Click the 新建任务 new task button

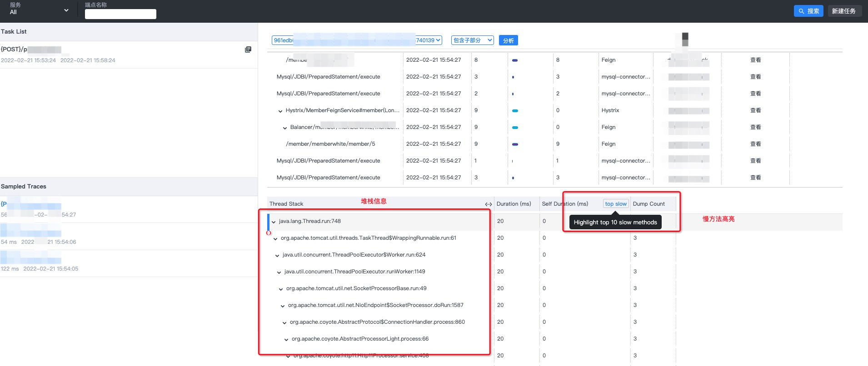tap(844, 11)
